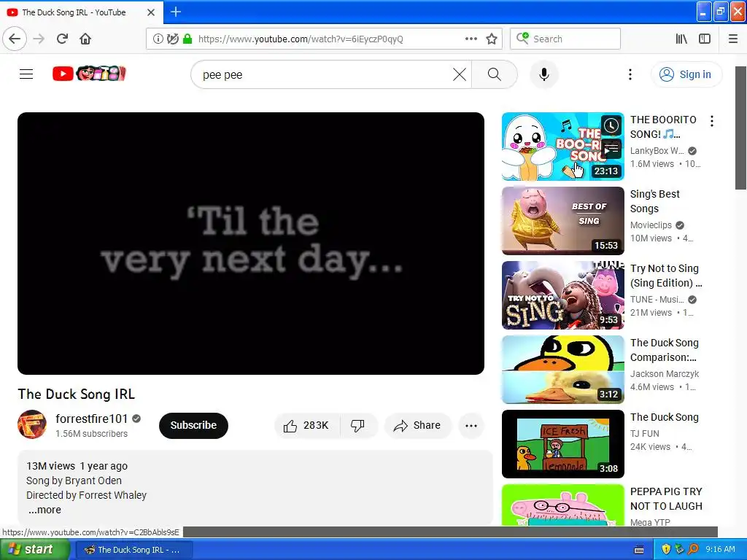Go back with the browser back arrow

[x=15, y=39]
